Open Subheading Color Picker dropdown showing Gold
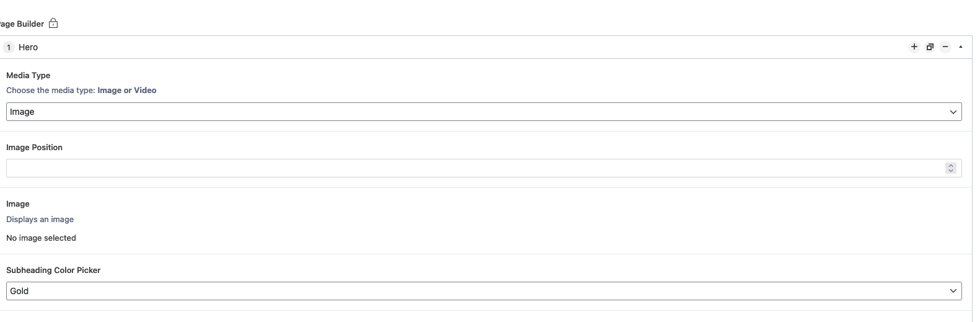980x322 pixels. tap(484, 291)
